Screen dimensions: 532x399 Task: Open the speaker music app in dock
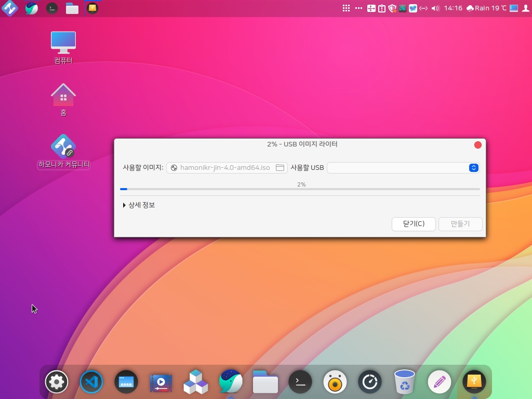click(335, 383)
